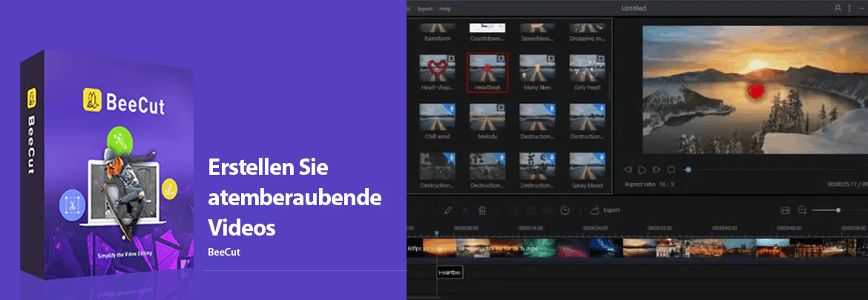The height and width of the screenshot is (300, 868).
Task: Select the Dropping m... overlay
Action: [588, 33]
